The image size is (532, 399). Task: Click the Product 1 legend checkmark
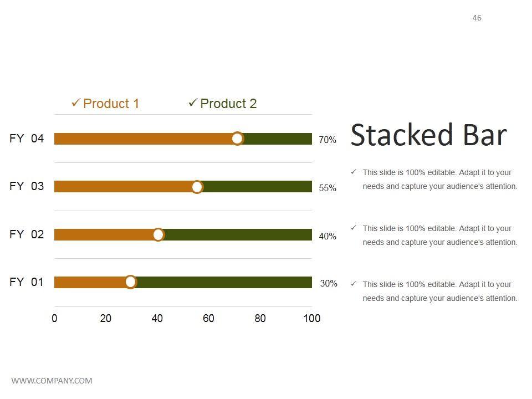76,103
